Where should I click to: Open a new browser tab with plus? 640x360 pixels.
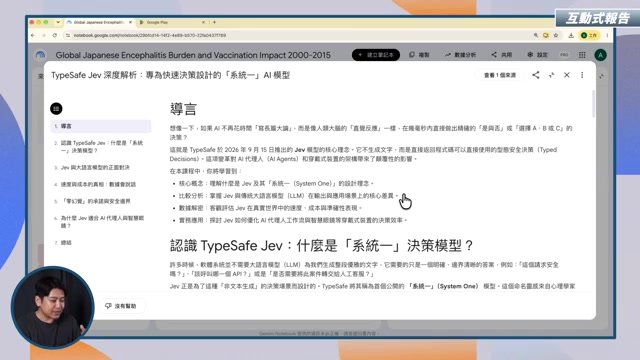(x=214, y=22)
